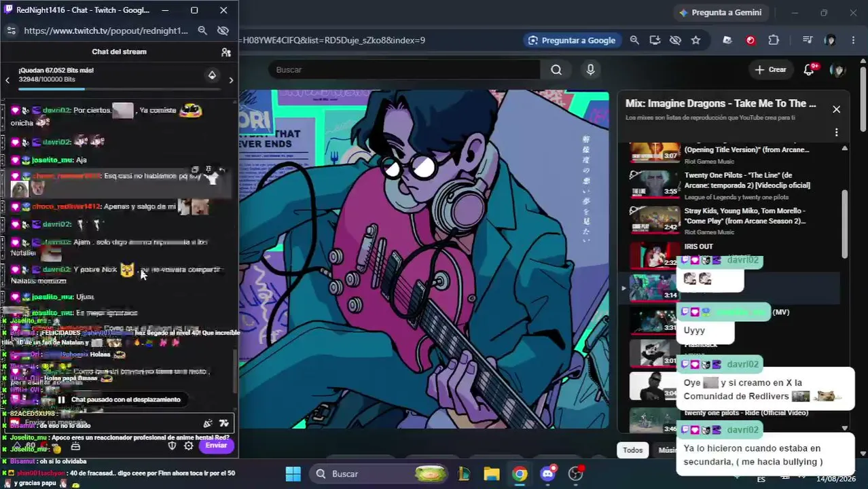
Task: Click 'Preguntar a Google' in YouTube address bar
Action: point(572,40)
